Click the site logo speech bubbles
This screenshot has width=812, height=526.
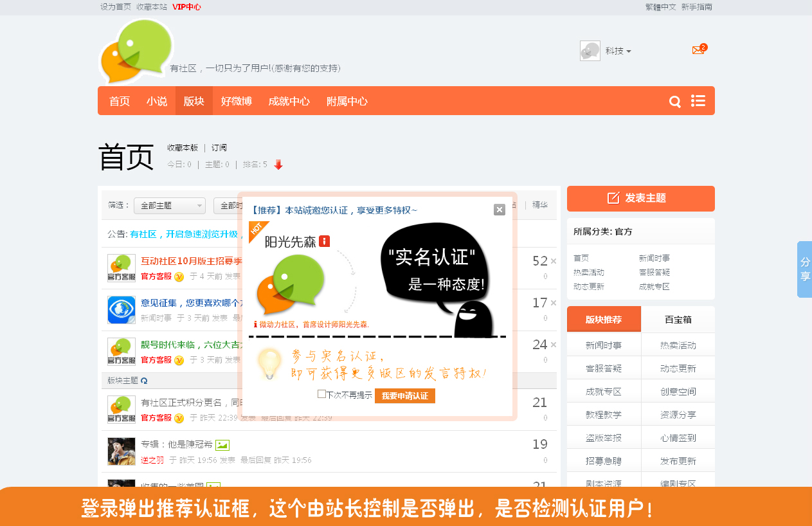tap(137, 51)
